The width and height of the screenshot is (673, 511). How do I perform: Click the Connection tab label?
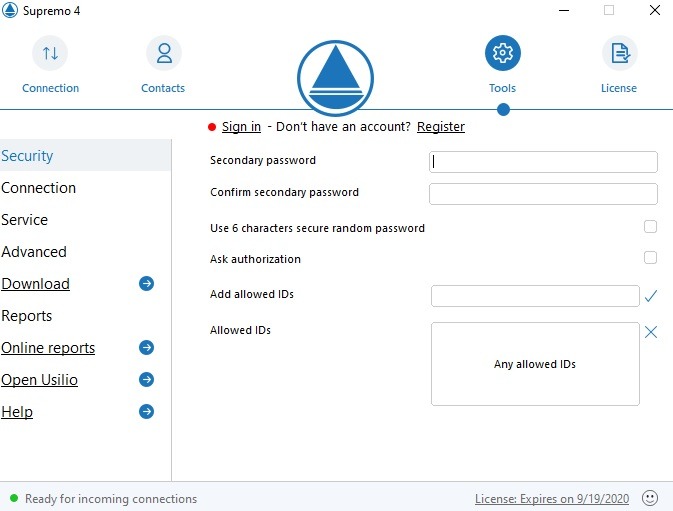click(x=51, y=88)
